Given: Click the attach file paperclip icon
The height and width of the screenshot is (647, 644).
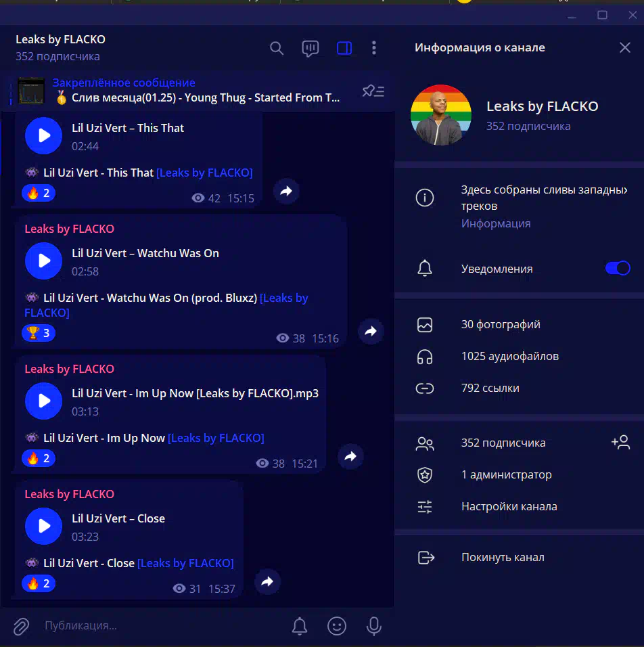Looking at the screenshot, I should [21, 626].
